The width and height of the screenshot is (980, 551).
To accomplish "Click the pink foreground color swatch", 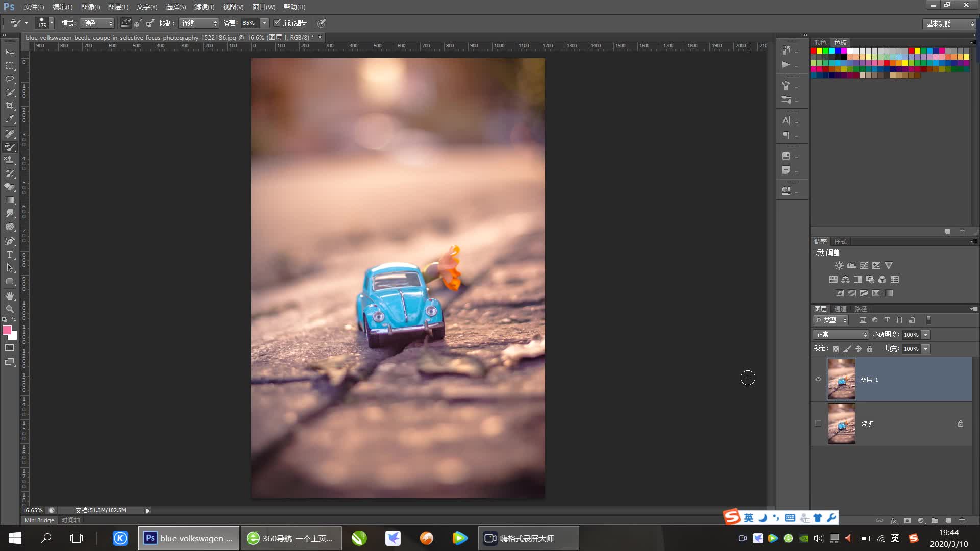I will point(7,330).
